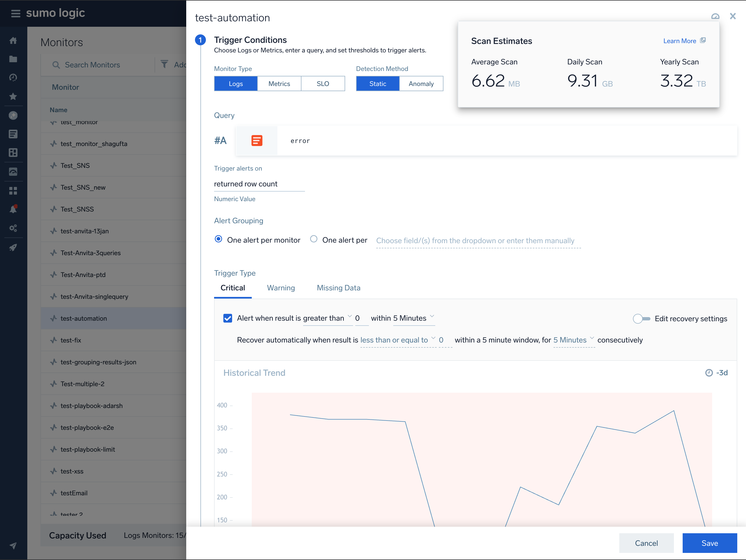Click the Save button
This screenshot has height=560, width=746.
click(x=709, y=543)
